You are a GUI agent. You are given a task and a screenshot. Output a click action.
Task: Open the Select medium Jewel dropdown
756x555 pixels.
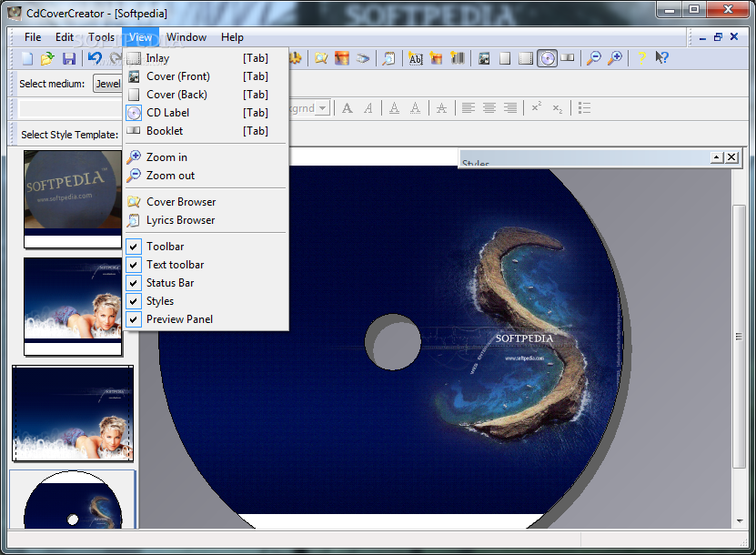(108, 84)
